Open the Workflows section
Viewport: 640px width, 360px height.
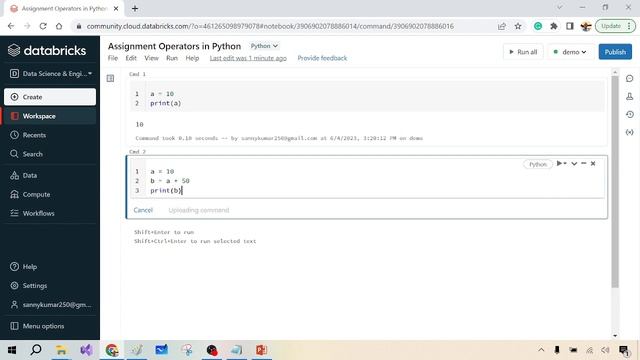50,213
